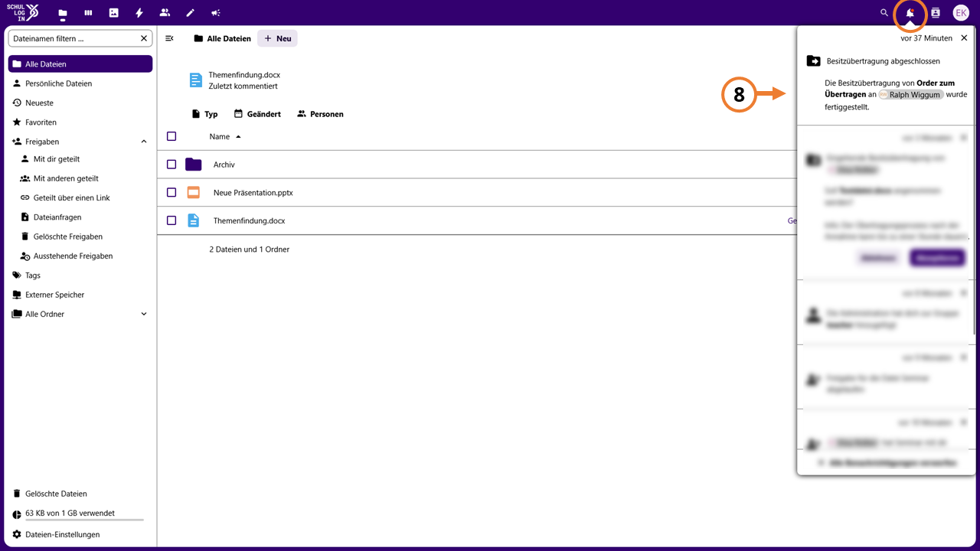Image resolution: width=980 pixels, height=551 pixels.
Task: Select the checkbox for Neue Präsentation.pptx
Action: [171, 193]
